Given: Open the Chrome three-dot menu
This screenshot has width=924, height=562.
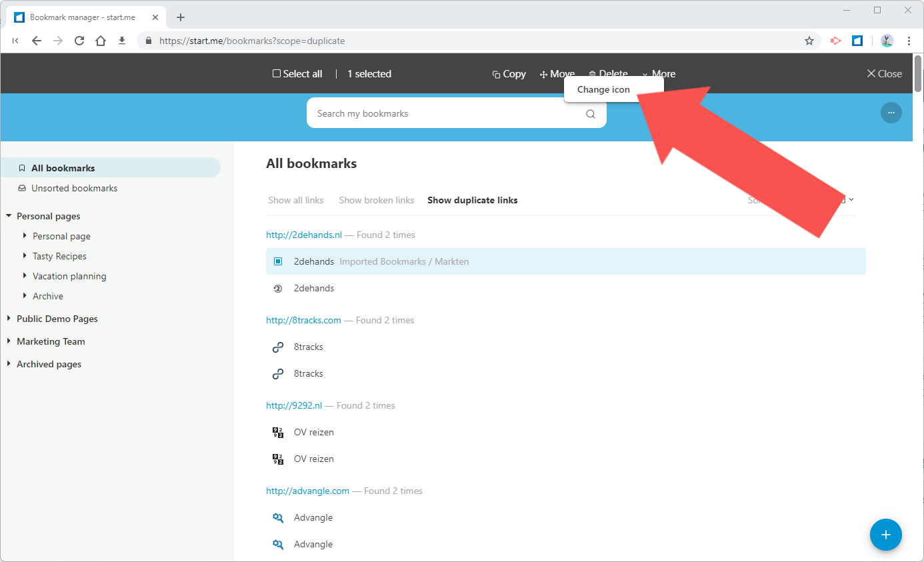Looking at the screenshot, I should tap(909, 41).
